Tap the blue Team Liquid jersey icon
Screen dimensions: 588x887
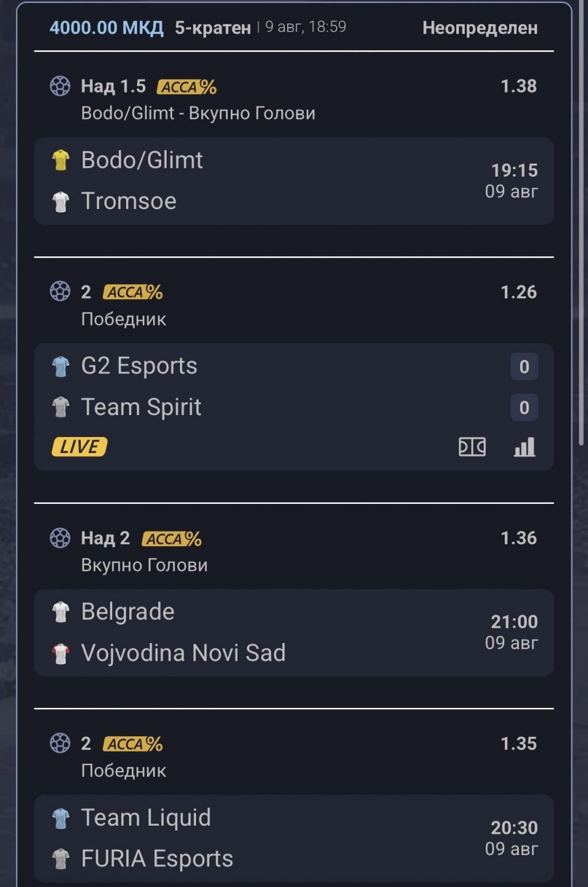coord(61,818)
